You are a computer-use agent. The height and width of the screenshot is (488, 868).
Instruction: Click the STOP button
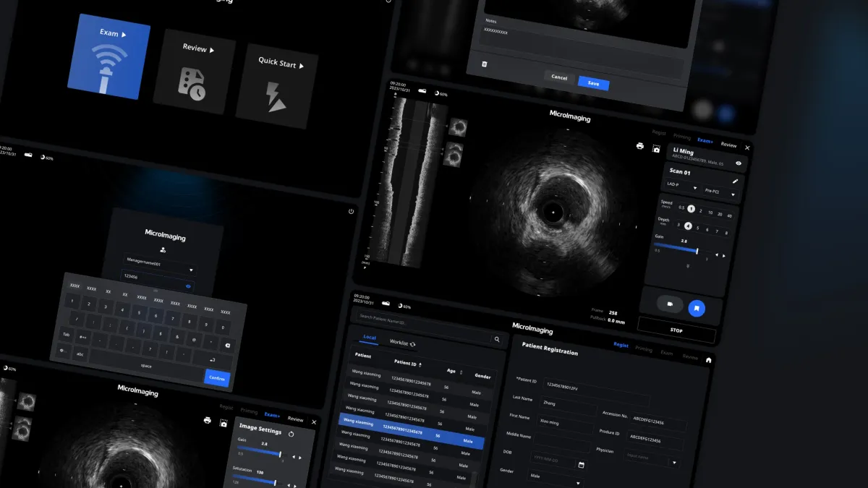[x=676, y=330]
